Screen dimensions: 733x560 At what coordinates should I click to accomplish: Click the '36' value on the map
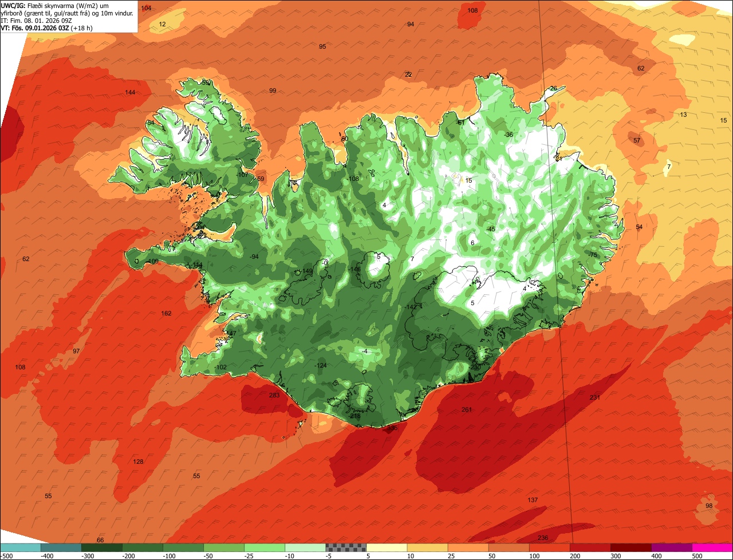click(509, 135)
